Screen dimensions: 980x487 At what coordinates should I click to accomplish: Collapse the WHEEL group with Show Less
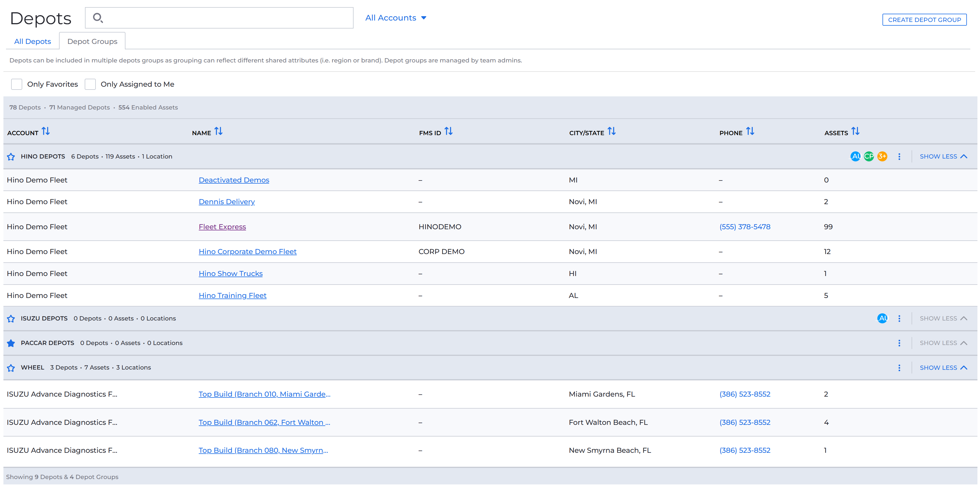[x=944, y=368]
